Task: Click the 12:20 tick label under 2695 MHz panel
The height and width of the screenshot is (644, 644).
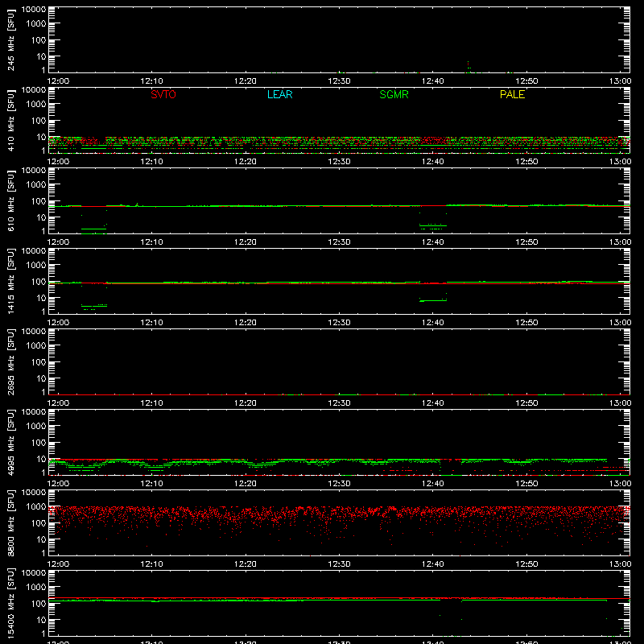Action: point(246,403)
